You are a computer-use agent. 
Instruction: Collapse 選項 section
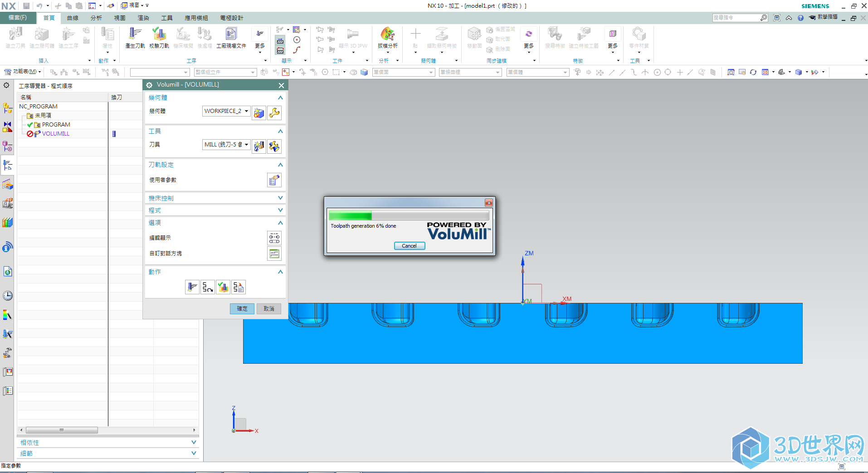point(280,223)
